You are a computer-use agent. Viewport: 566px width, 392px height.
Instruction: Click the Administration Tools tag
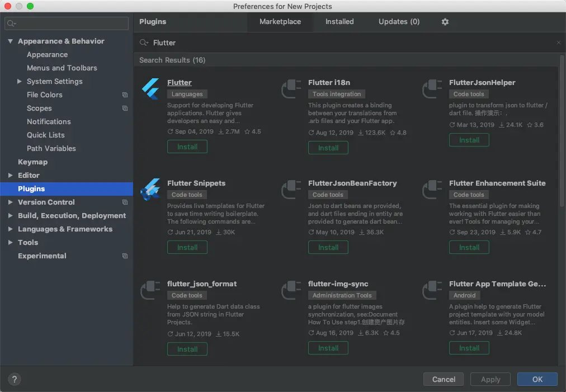click(342, 295)
